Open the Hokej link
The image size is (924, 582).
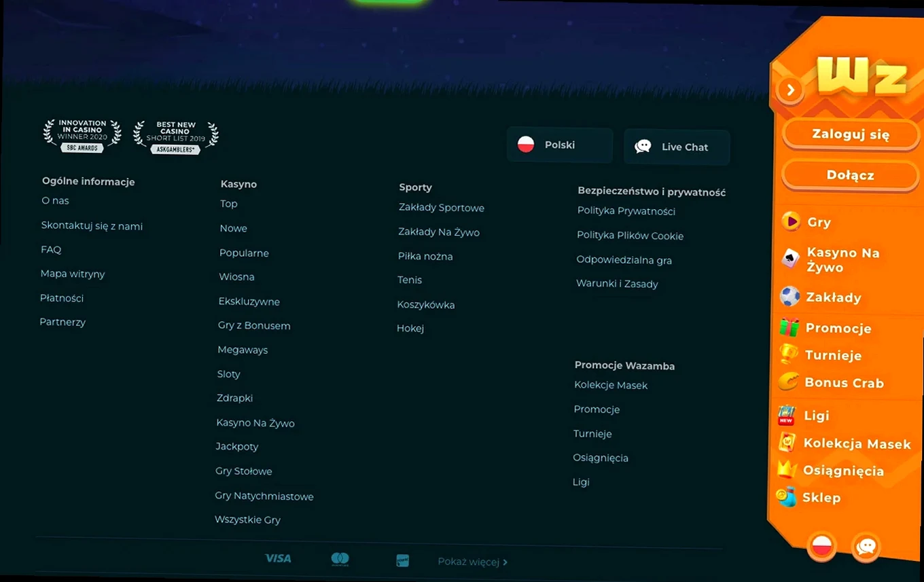tap(410, 328)
